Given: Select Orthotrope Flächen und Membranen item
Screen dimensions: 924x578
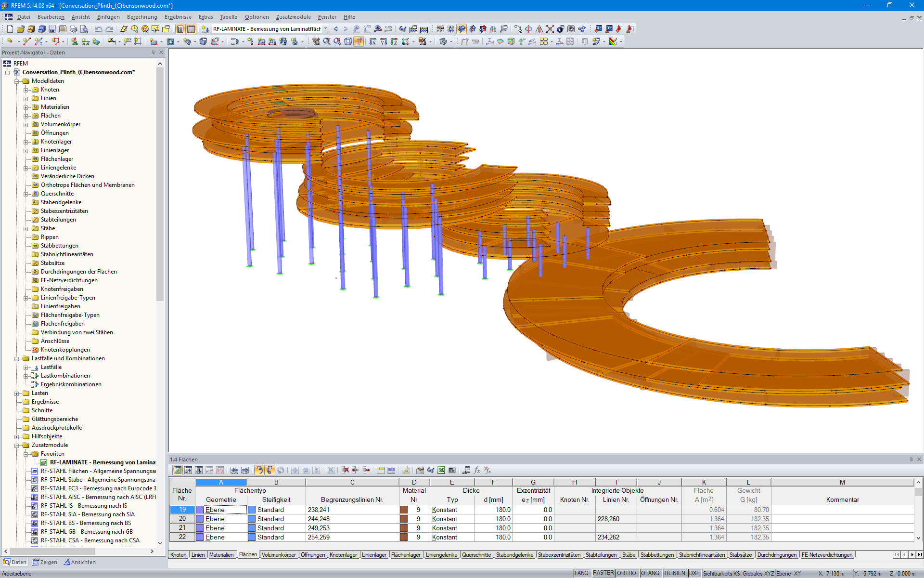Looking at the screenshot, I should tap(88, 185).
